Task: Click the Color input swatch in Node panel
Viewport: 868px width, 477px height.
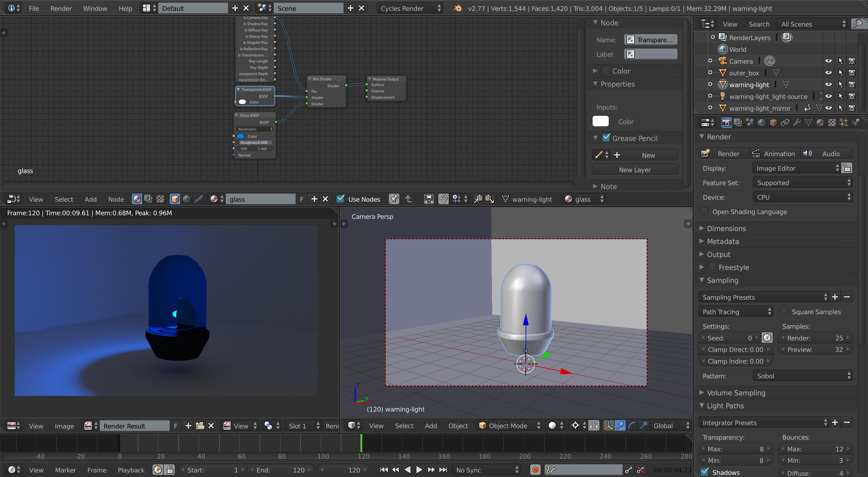Action: [x=600, y=121]
